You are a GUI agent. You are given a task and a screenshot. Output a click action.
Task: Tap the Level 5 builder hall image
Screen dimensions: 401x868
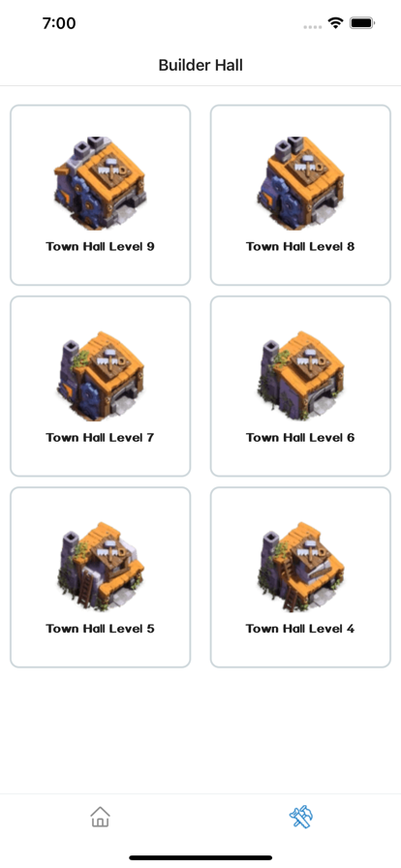tap(101, 566)
